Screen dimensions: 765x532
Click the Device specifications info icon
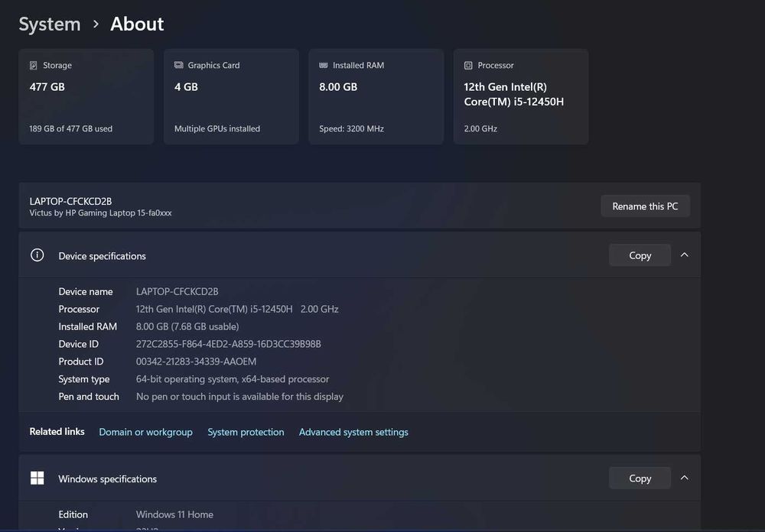point(37,255)
